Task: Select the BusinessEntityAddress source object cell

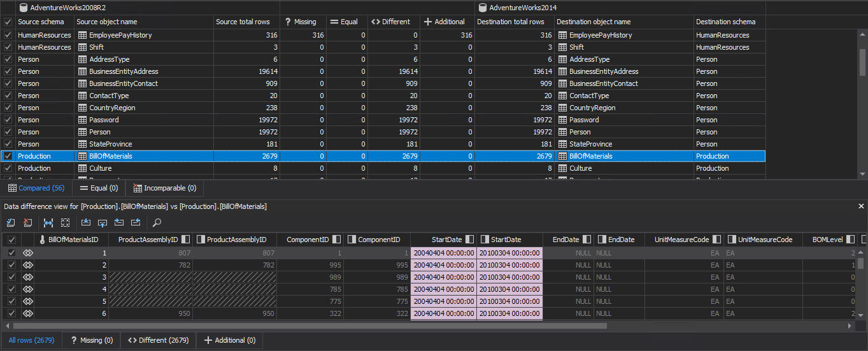Action: tap(144, 71)
